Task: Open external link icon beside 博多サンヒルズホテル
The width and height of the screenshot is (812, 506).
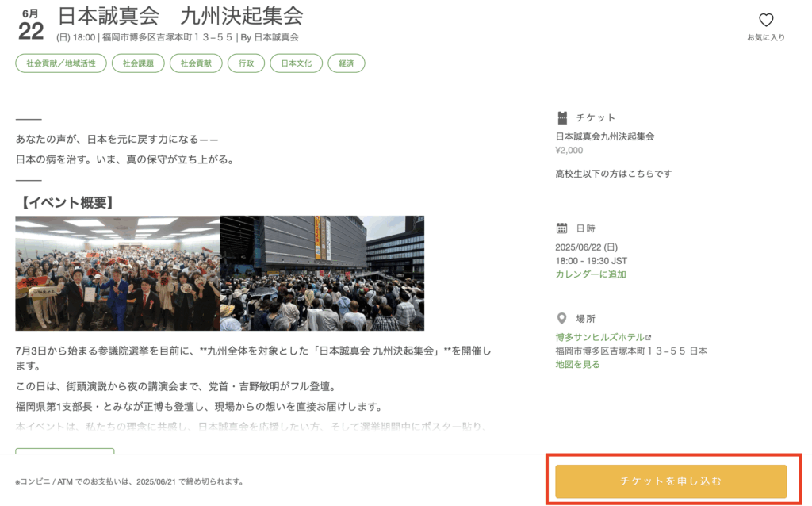Action: click(x=649, y=337)
